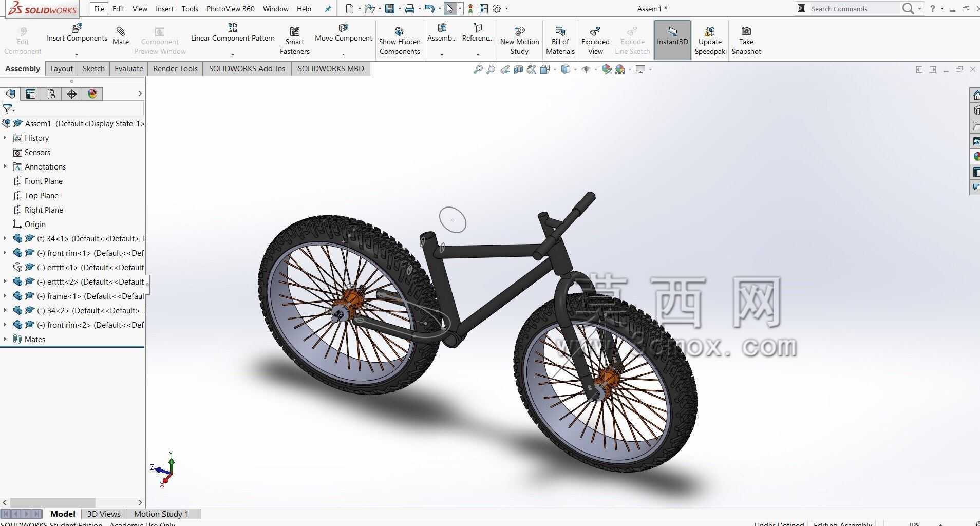Viewport: 980px width, 526px height.
Task: Select the Front Plane item
Action: 37,181
